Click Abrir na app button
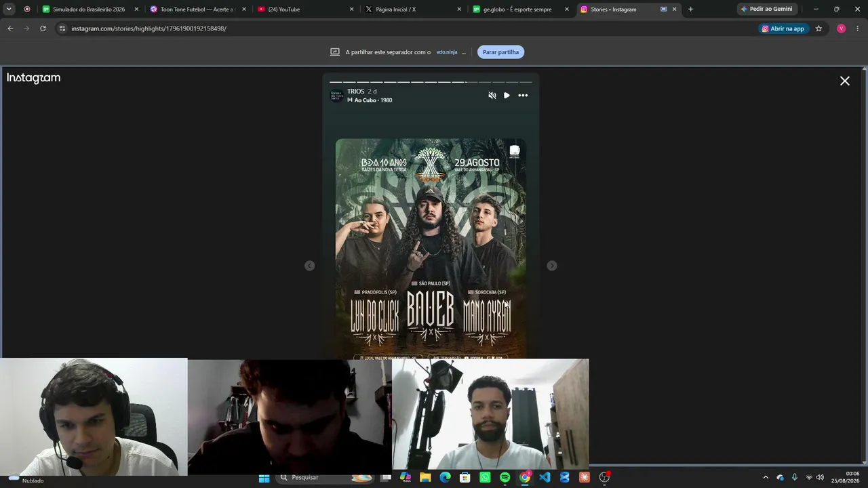 point(783,28)
